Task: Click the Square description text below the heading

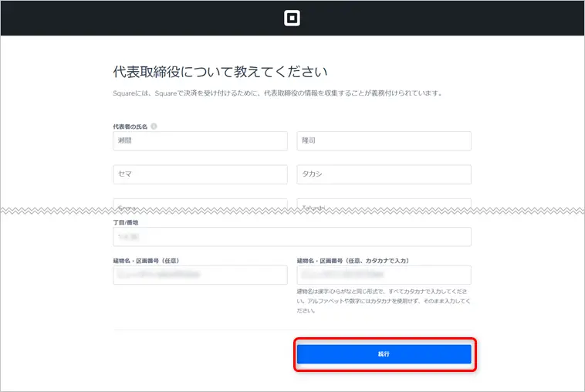Action: [277, 93]
